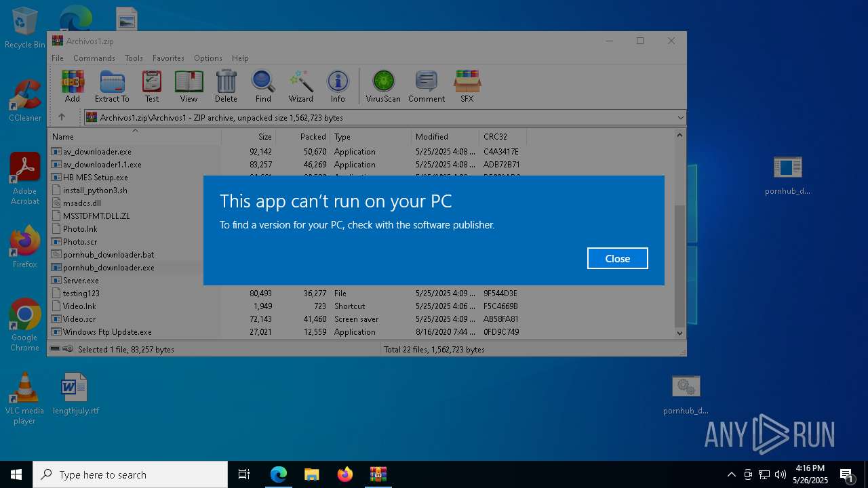Click the WinRAR taskbar icon
868x488 pixels.
[x=378, y=474]
